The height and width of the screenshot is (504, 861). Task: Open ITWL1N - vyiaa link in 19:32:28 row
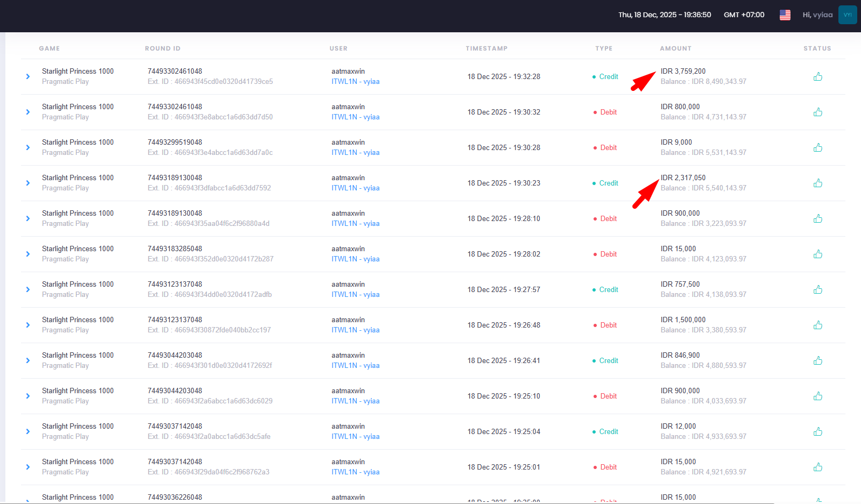coord(356,82)
